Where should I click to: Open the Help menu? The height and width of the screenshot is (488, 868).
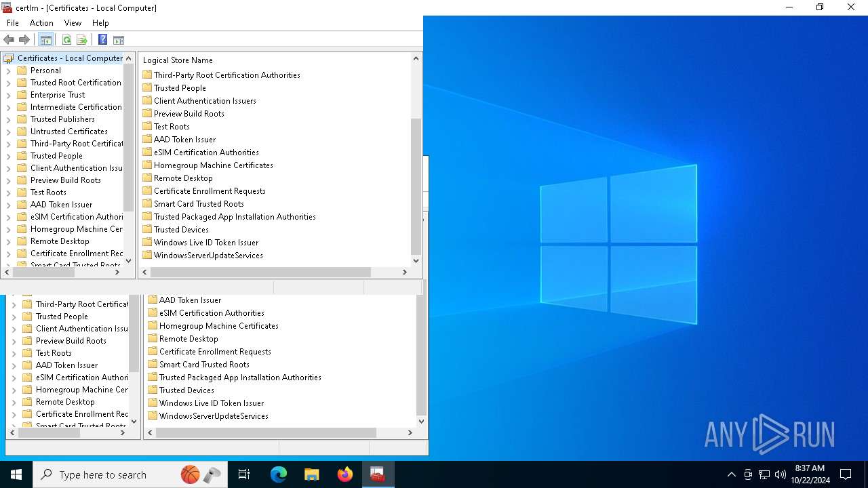[100, 23]
